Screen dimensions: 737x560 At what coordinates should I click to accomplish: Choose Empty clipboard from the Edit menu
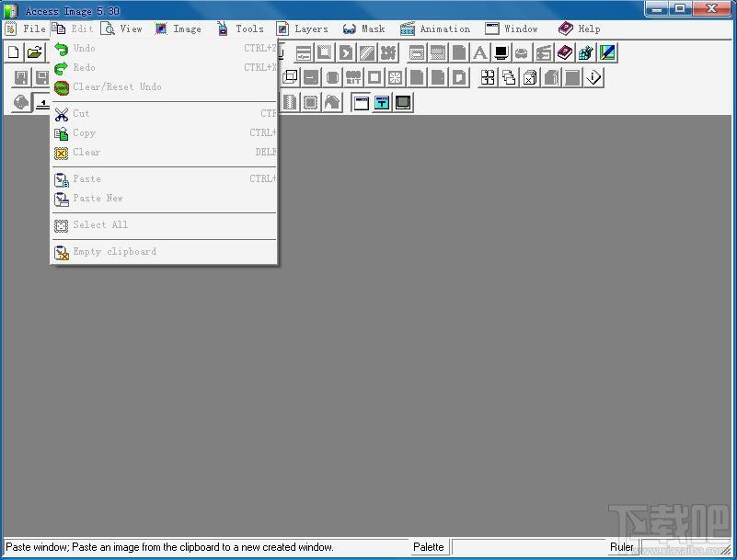click(164, 252)
